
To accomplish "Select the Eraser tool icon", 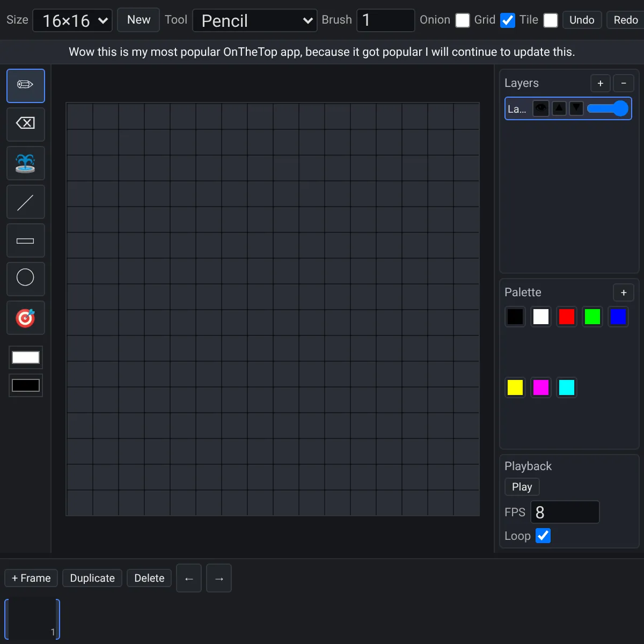I will (x=26, y=125).
